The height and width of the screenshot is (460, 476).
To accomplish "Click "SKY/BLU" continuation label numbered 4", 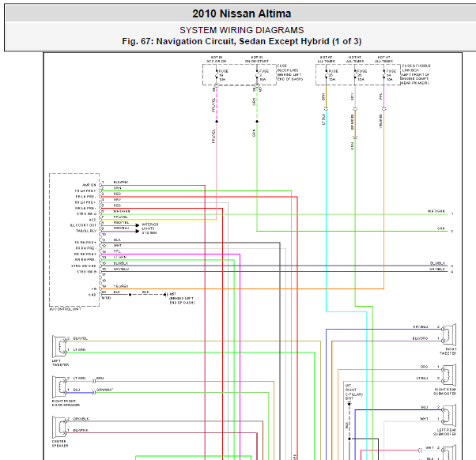I will point(437,269).
